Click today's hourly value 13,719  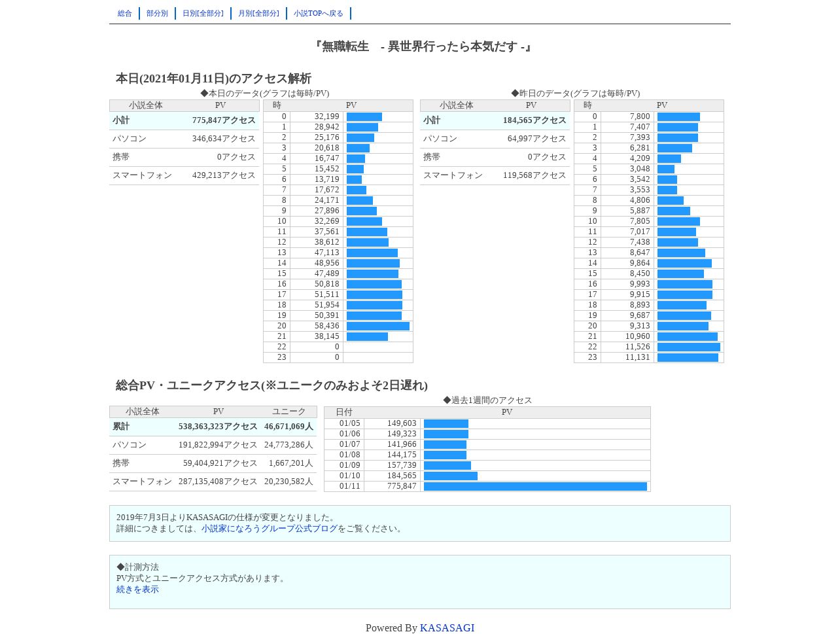[326, 179]
